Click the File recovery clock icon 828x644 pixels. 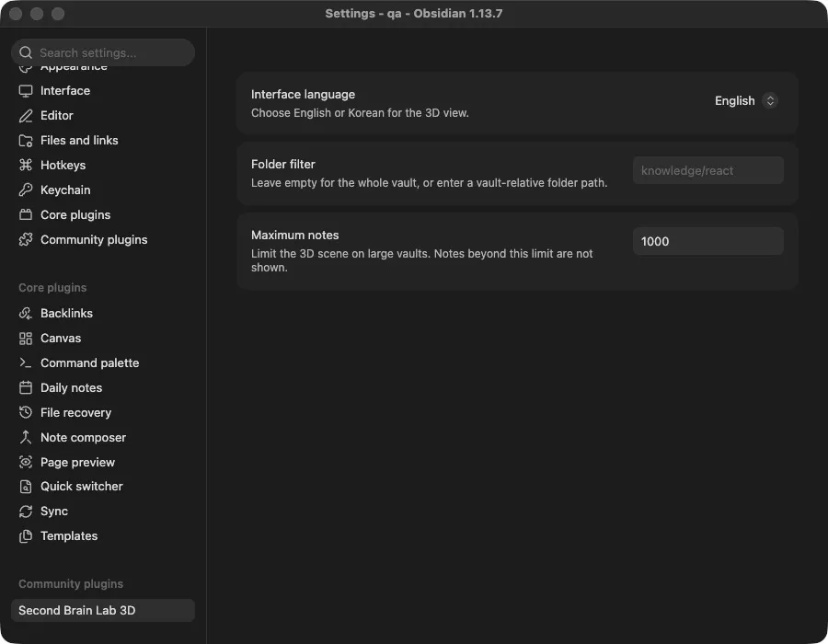(x=26, y=413)
